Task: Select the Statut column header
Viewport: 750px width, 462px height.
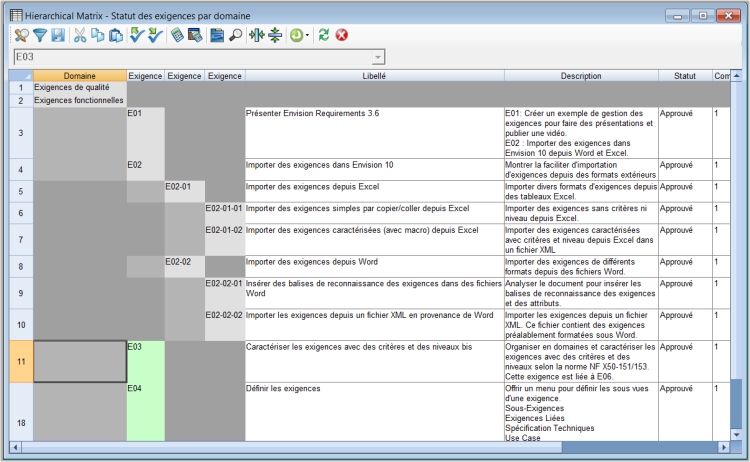Action: (684, 76)
